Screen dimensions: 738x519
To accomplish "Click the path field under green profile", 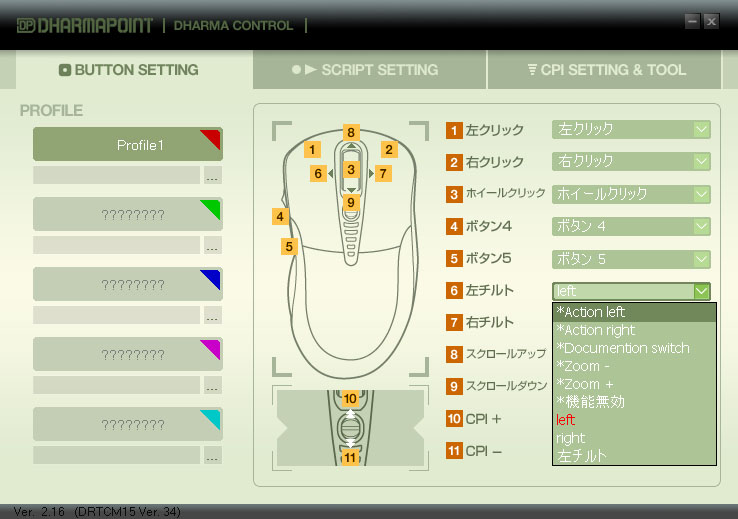I will click(117, 245).
